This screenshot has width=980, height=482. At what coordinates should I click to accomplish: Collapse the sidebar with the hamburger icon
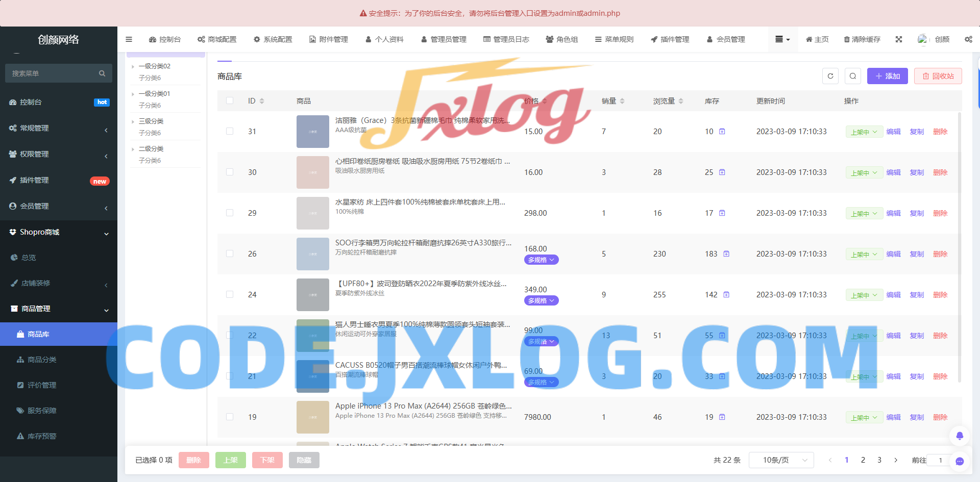pyautogui.click(x=129, y=39)
